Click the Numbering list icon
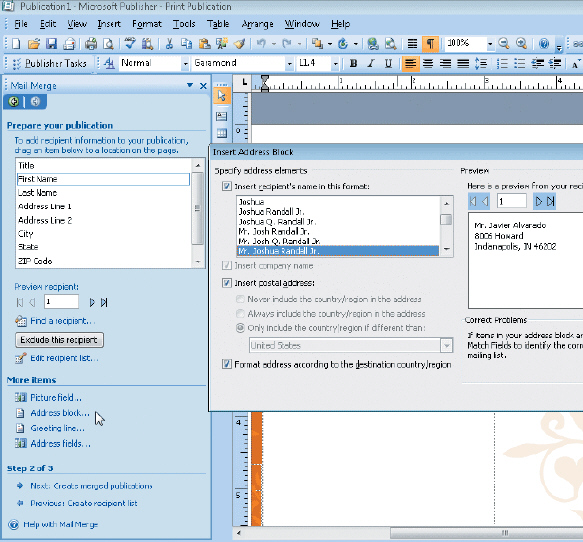Viewport: 583px width, 542px height. [502, 64]
